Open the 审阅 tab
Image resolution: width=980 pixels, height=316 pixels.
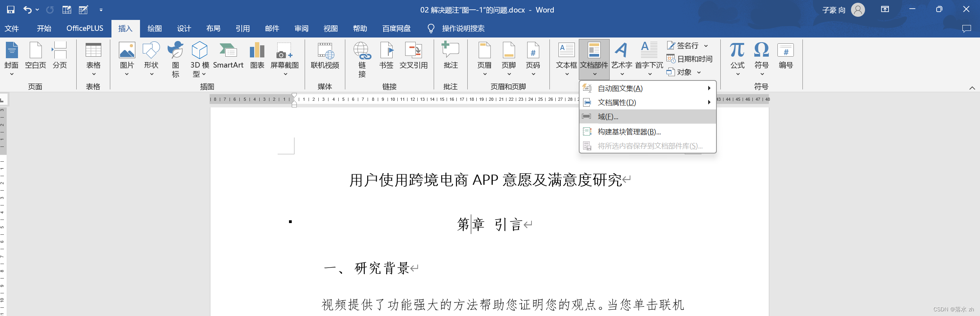coord(301,29)
